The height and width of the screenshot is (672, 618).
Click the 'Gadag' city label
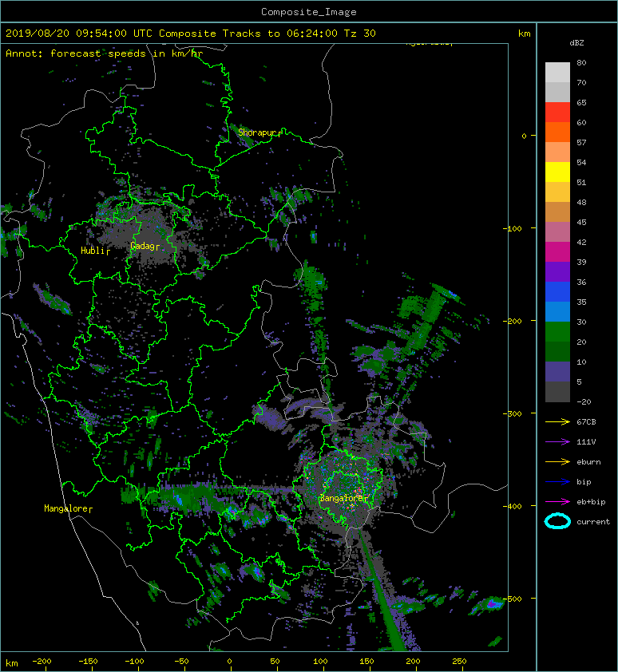[x=142, y=246]
